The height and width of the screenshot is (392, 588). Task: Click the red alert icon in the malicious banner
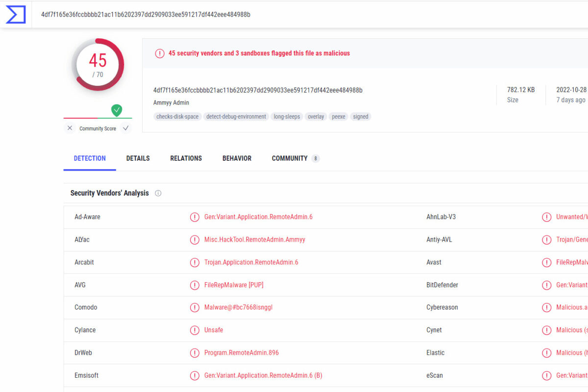(160, 53)
